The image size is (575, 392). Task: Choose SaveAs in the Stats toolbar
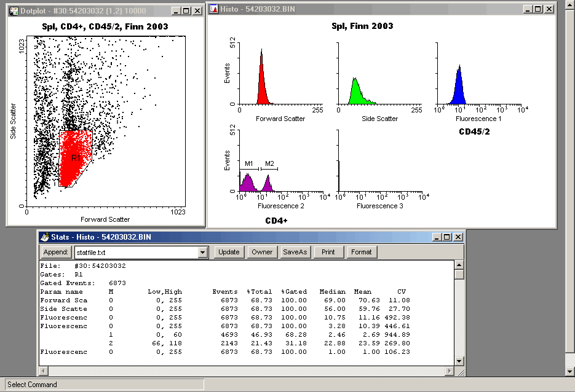295,252
